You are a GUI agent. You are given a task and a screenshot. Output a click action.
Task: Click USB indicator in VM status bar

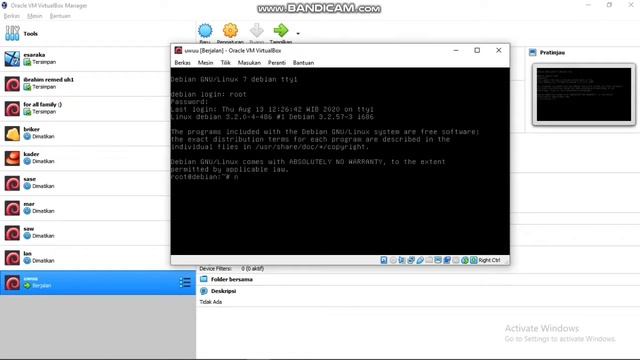click(420, 260)
